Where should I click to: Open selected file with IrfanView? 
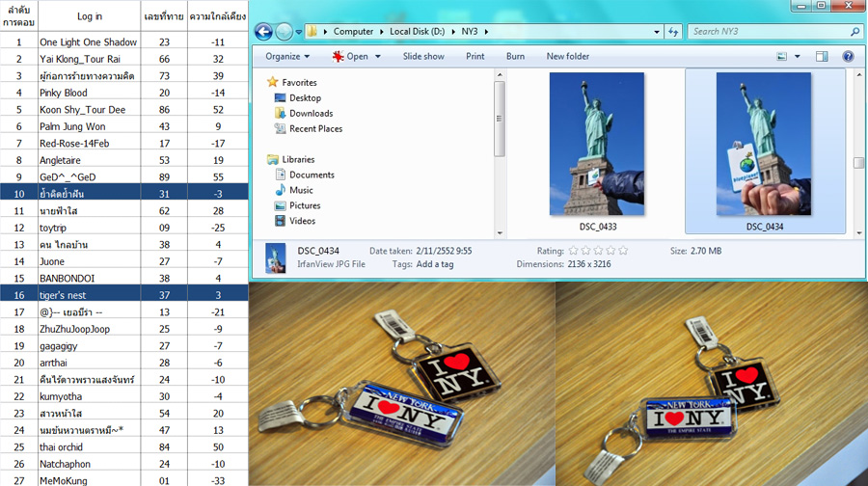pyautogui.click(x=350, y=57)
